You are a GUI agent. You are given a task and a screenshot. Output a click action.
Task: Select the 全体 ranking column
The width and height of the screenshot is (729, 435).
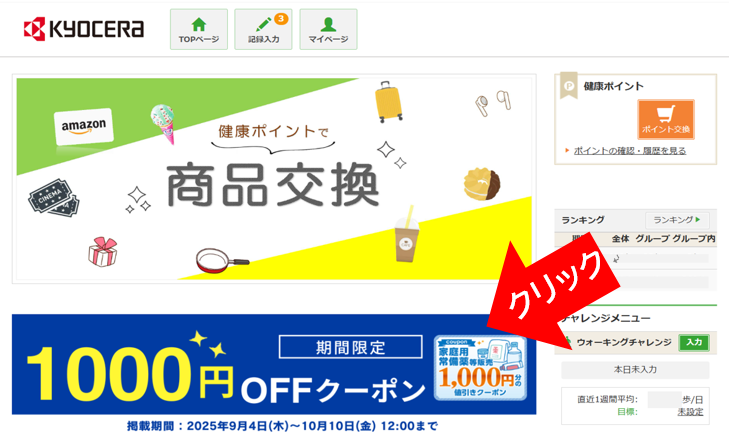(x=620, y=238)
